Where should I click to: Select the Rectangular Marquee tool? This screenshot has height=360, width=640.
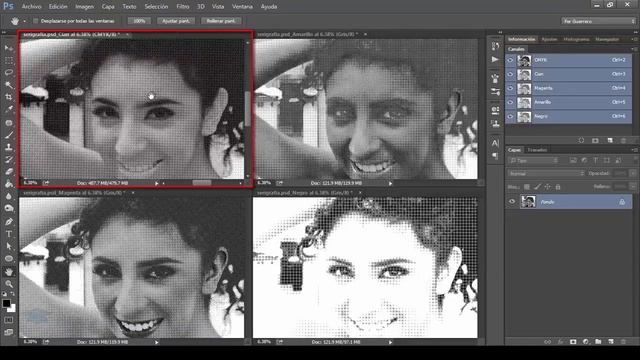(x=9, y=60)
